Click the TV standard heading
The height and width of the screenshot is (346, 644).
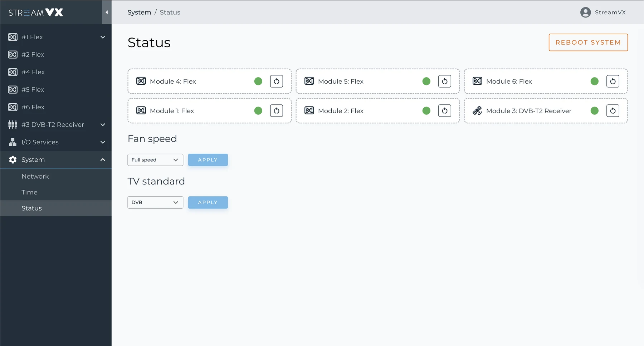pyautogui.click(x=156, y=181)
